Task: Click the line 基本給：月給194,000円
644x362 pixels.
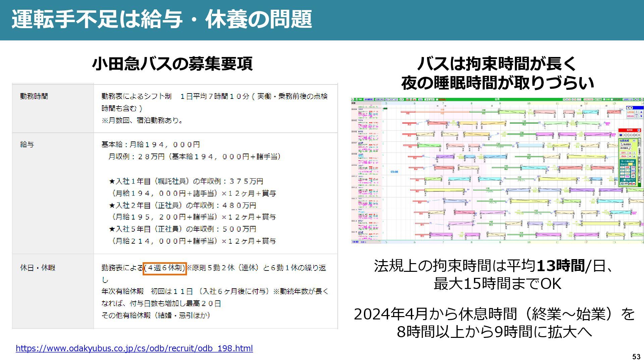Action: coord(151,144)
